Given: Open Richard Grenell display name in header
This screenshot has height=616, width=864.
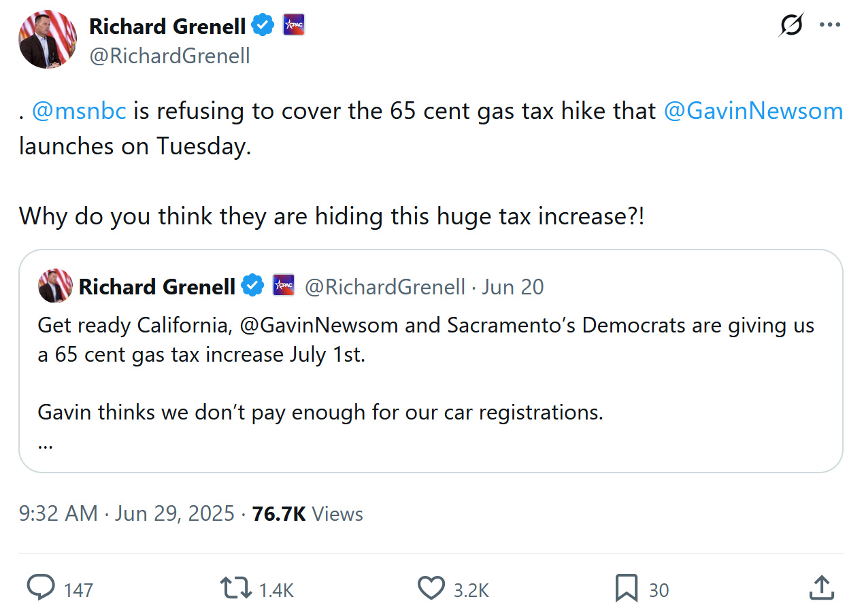Looking at the screenshot, I should 167,26.
